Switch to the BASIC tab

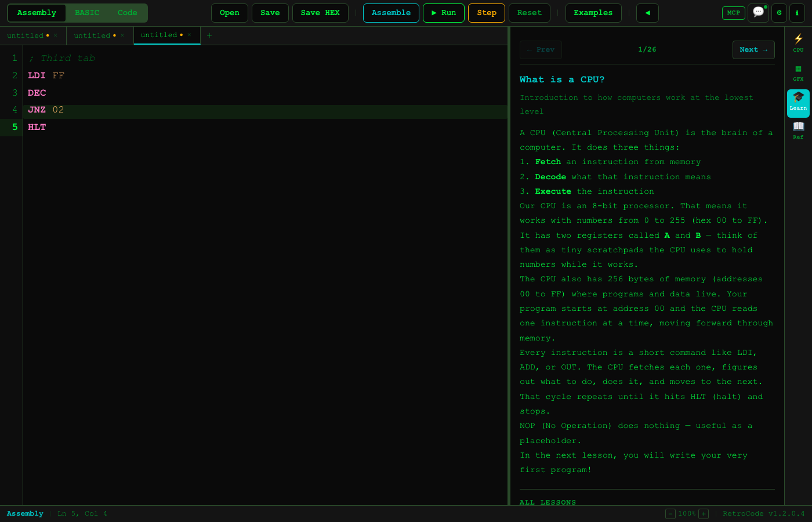[x=87, y=12]
